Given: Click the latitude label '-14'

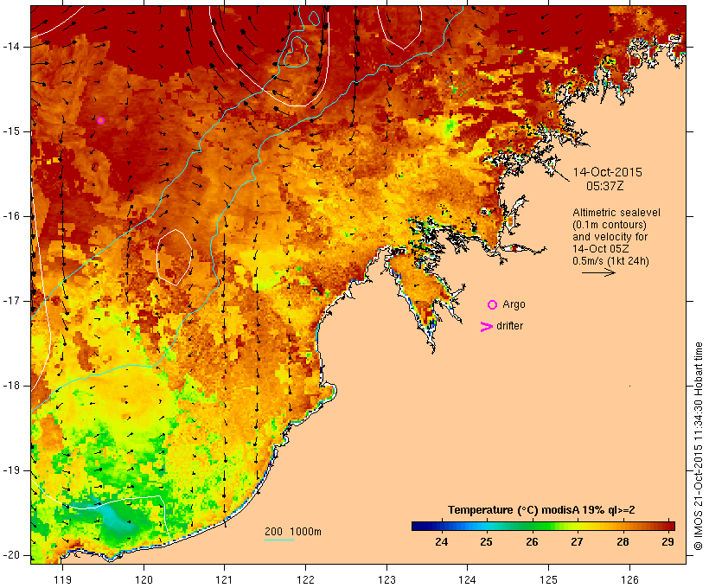Looking at the screenshot, I should (11, 47).
